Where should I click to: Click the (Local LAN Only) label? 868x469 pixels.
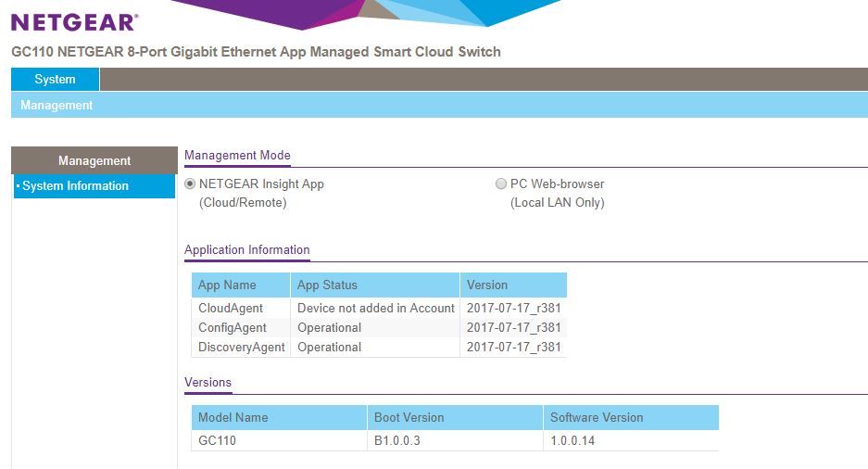point(558,203)
